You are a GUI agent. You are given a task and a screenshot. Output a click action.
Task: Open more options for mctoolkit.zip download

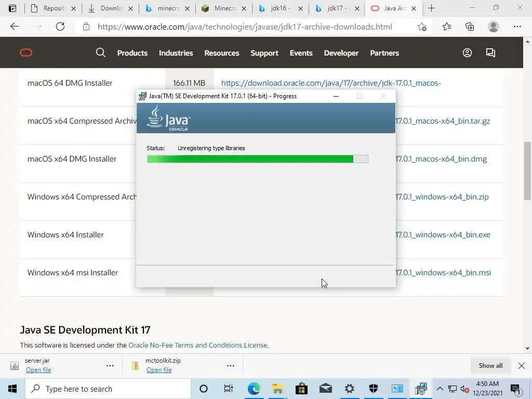point(230,366)
